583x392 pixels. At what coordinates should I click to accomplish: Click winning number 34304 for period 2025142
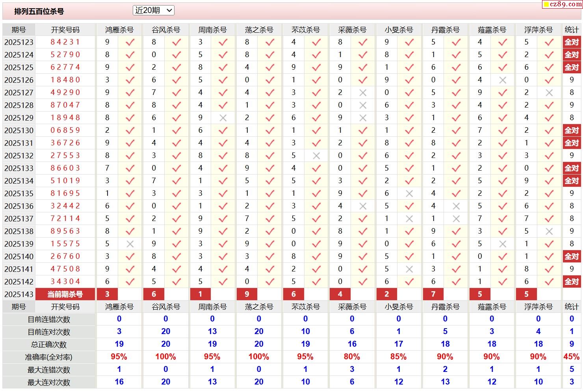pyautogui.click(x=65, y=282)
